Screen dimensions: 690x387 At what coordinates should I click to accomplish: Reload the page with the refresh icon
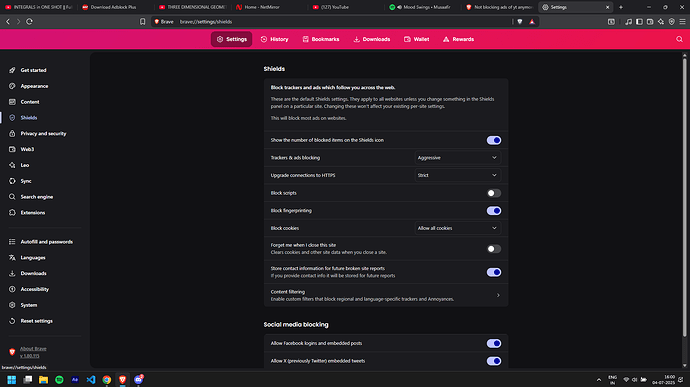[x=29, y=22]
